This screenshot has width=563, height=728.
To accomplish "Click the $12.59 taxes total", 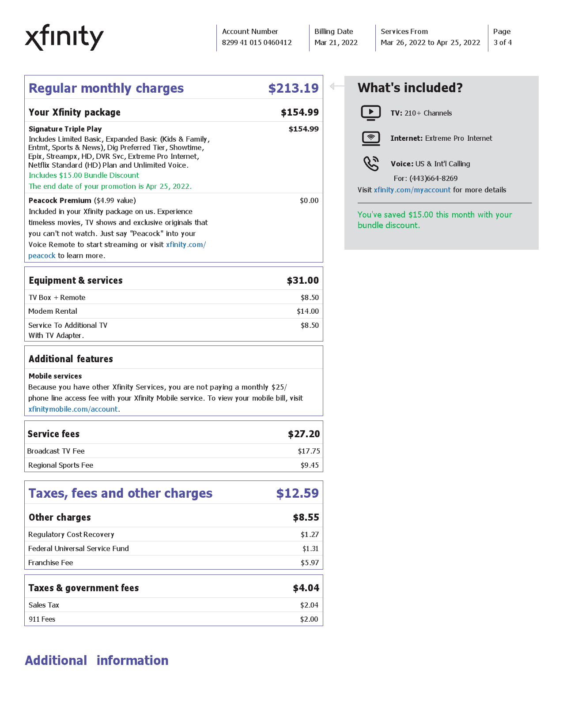I will [297, 493].
